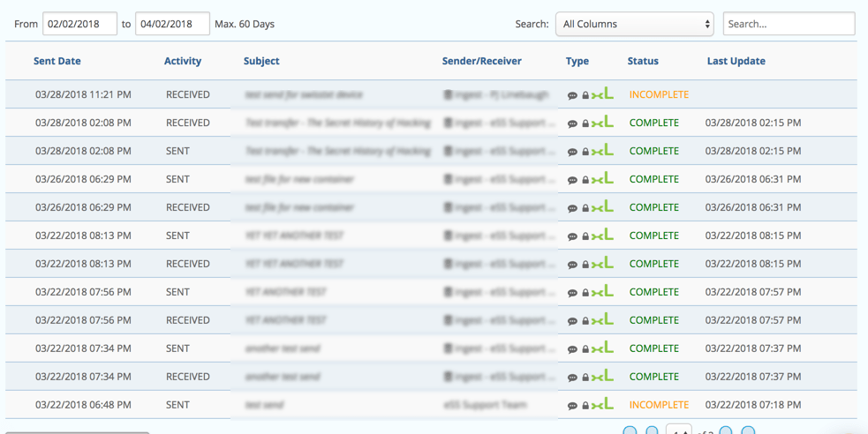The image size is (868, 434).
Task: Click the green XL icon in the 06:31 PM SENT row
Action: point(602,179)
